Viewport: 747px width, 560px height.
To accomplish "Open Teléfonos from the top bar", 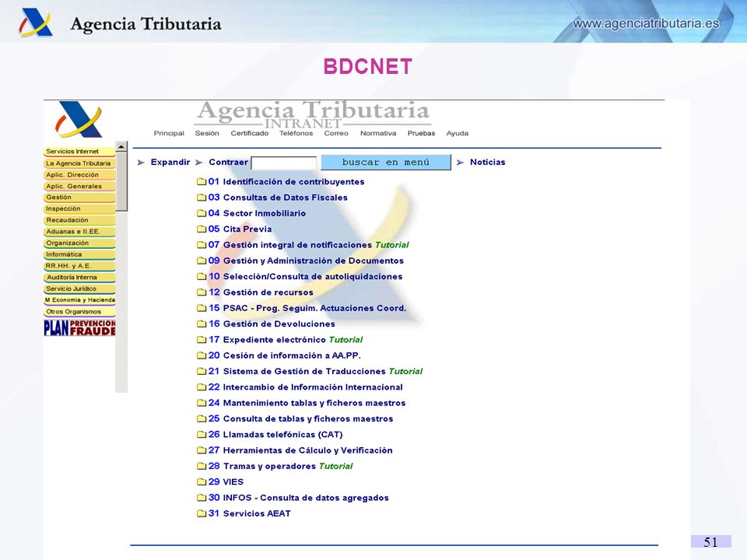I will [296, 133].
